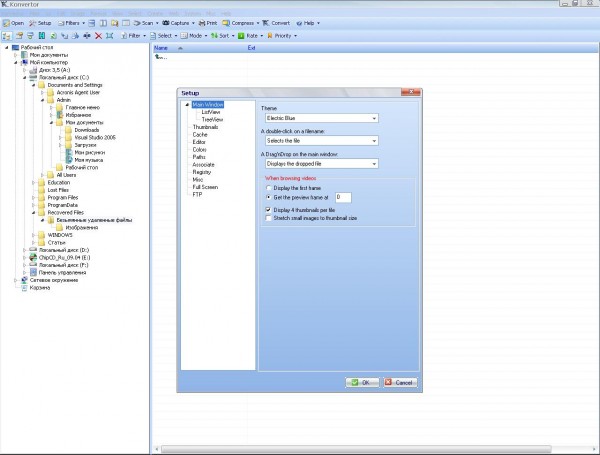
Task: Select Cache in the Setup tree
Action: (200, 135)
